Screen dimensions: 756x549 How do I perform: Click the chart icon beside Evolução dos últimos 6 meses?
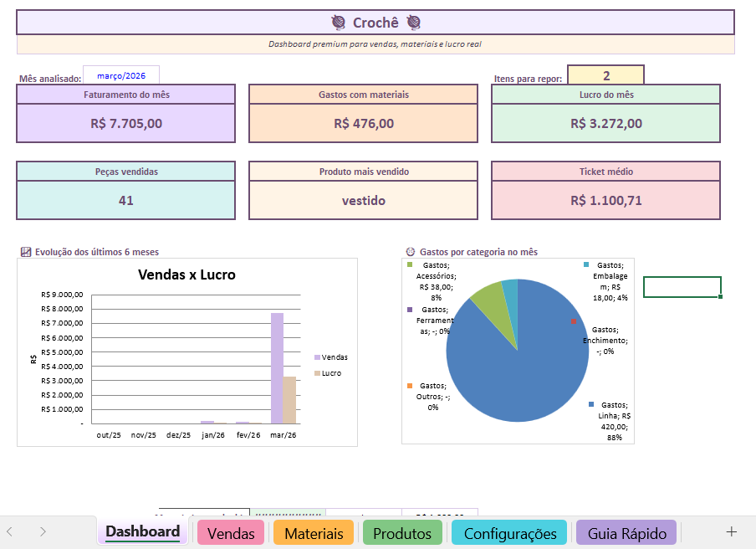26,252
